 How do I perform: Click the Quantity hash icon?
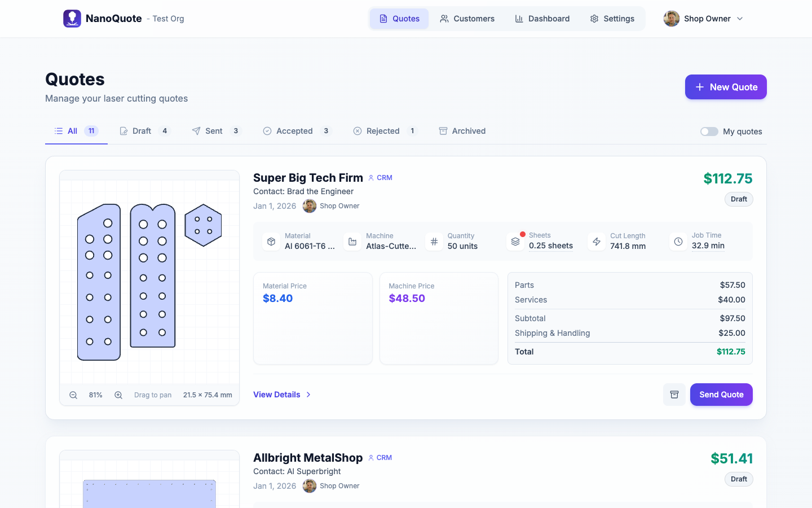[434, 242]
